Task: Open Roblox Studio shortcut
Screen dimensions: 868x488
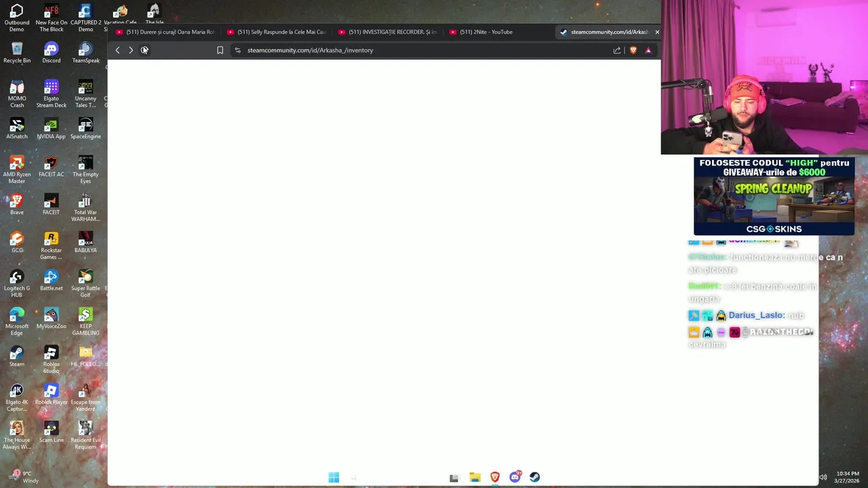Action: point(52,359)
